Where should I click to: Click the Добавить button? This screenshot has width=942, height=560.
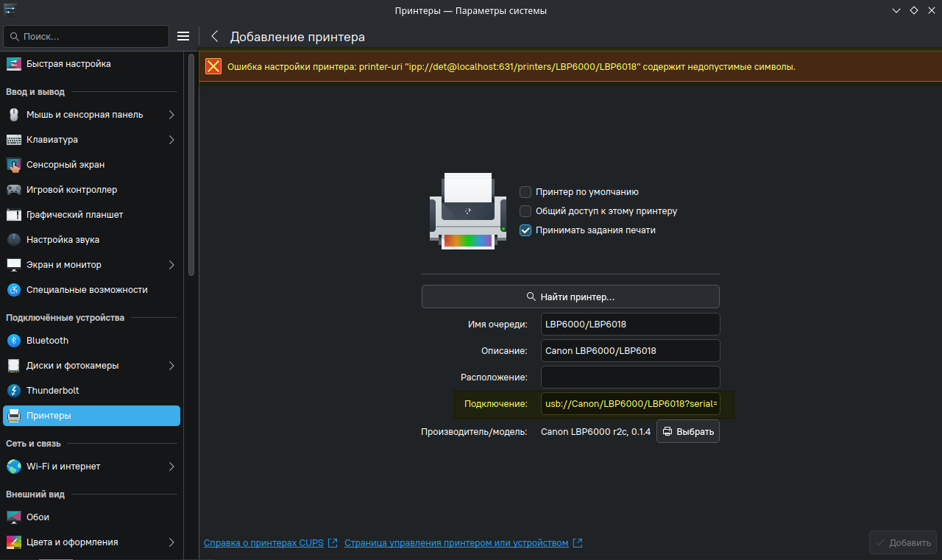pos(902,543)
